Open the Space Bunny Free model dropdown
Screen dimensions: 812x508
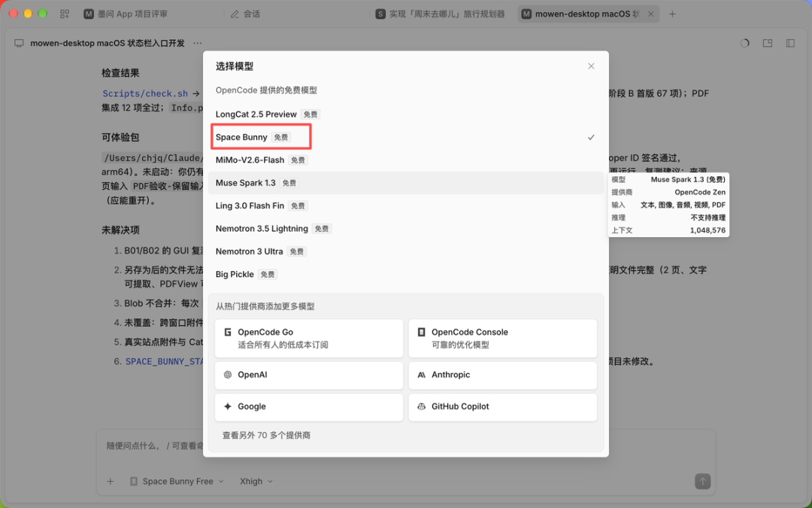177,482
